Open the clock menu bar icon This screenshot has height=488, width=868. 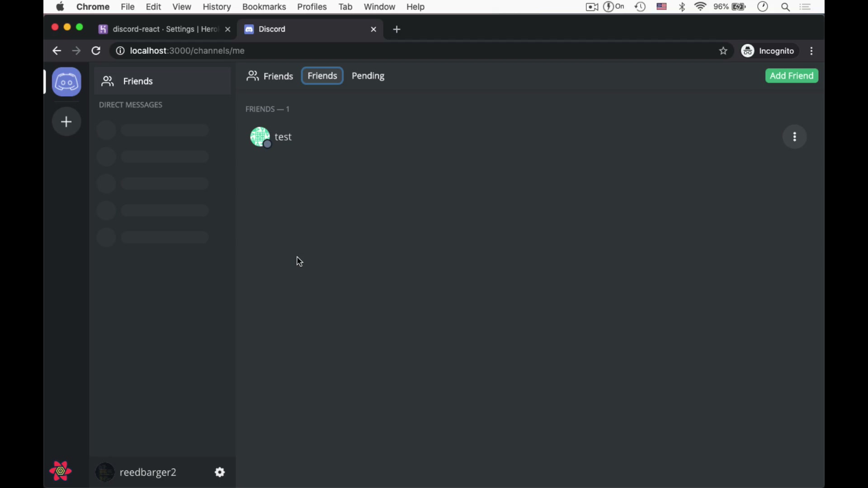(x=763, y=7)
